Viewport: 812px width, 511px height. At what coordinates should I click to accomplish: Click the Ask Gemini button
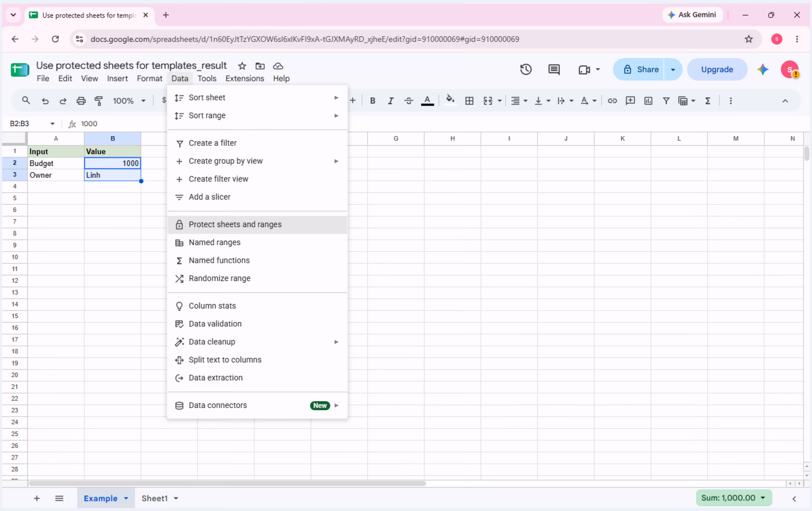[x=692, y=15]
